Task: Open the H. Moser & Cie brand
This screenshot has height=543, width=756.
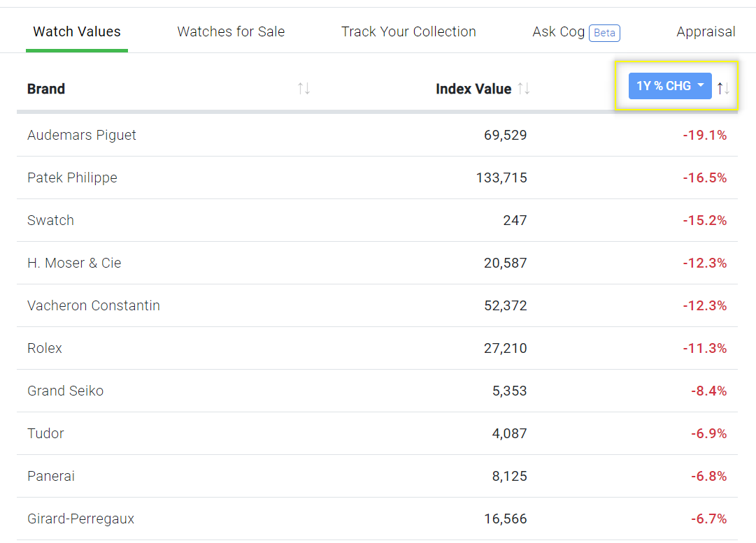Action: (x=74, y=263)
